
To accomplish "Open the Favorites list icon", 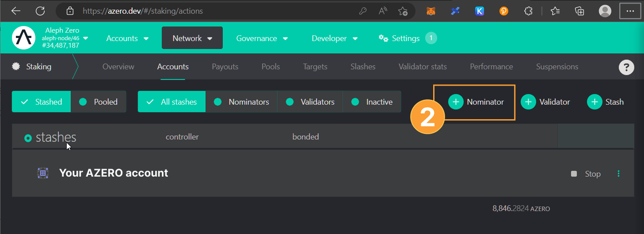I will pos(556,11).
